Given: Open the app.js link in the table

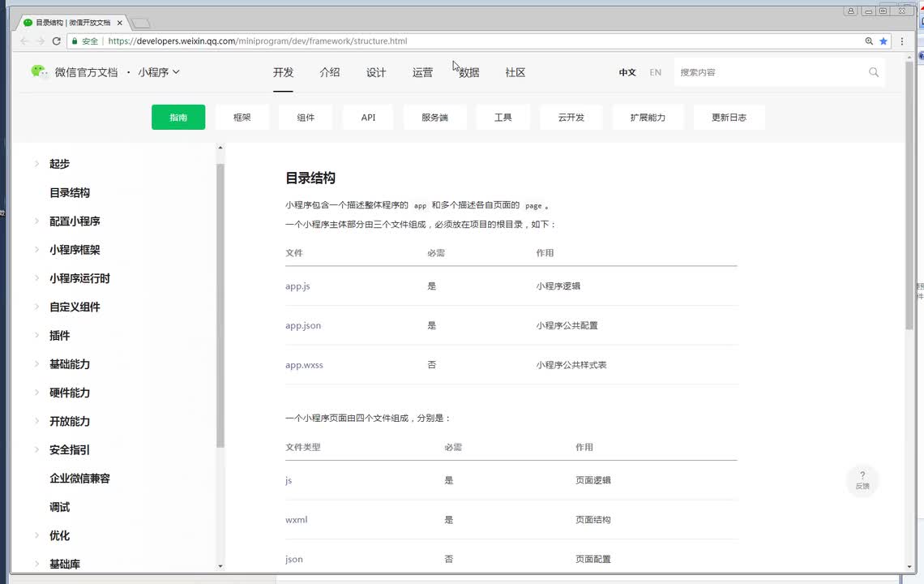Looking at the screenshot, I should (x=297, y=286).
